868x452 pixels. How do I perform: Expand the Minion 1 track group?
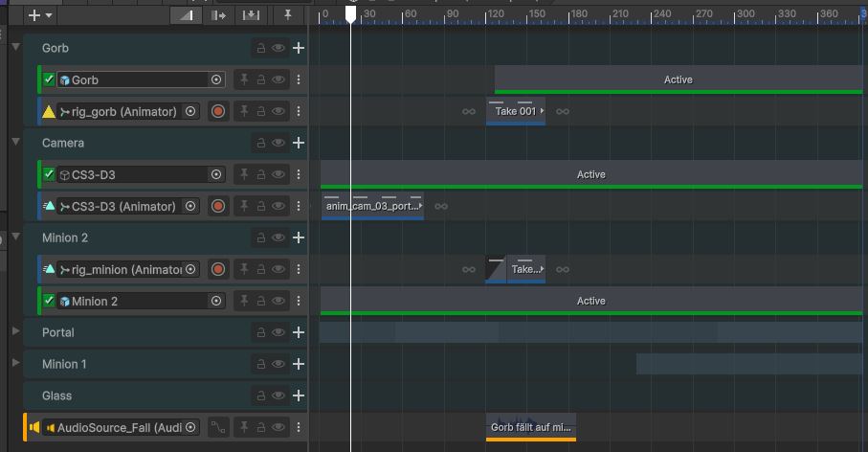(15, 364)
